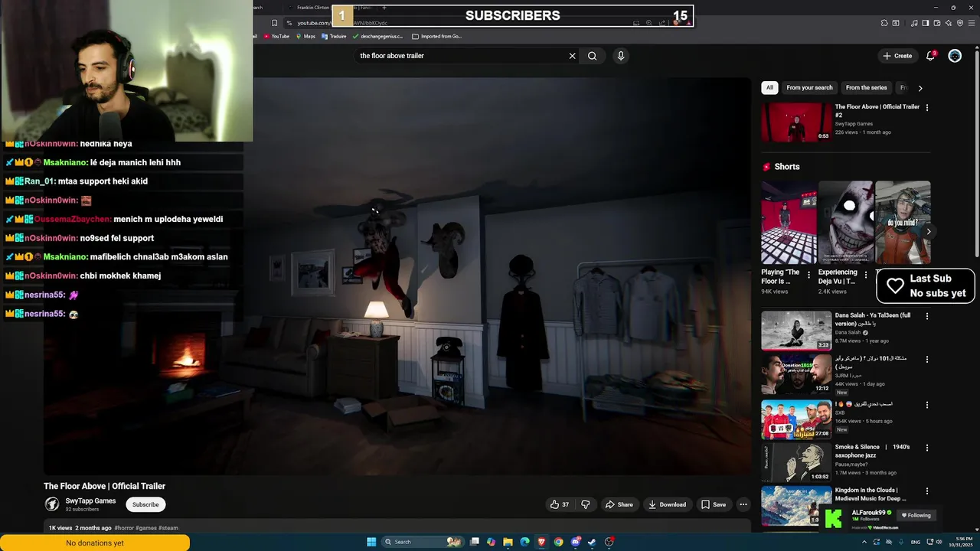Screen dimensions: 980x551
Task: Subscribe to SwyTapp Games
Action: 145,504
